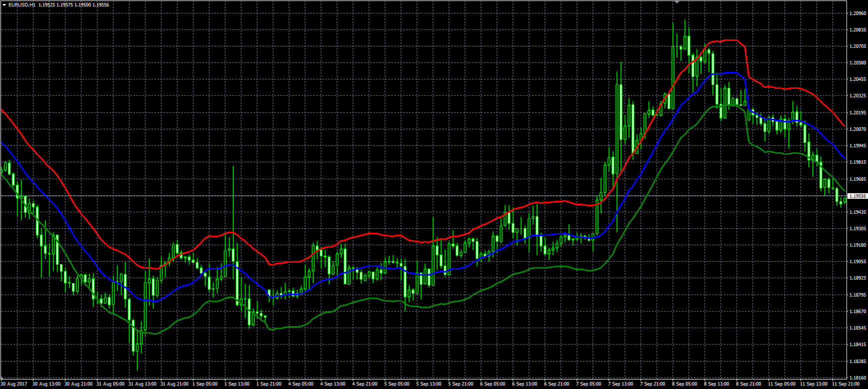This screenshot has height=389, width=868.
Task: Click price label 1.19815 on right scale
Action: [x=858, y=162]
